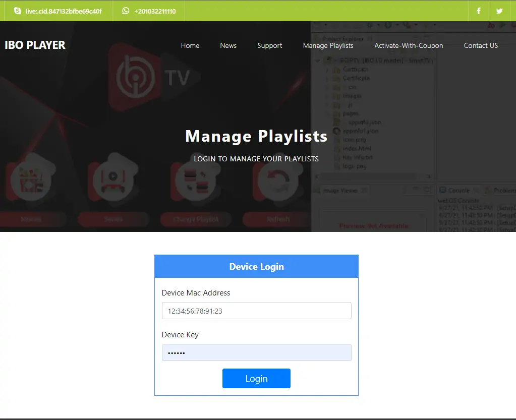Click into the Device Key password field
The image size is (516, 420).
[256, 353]
